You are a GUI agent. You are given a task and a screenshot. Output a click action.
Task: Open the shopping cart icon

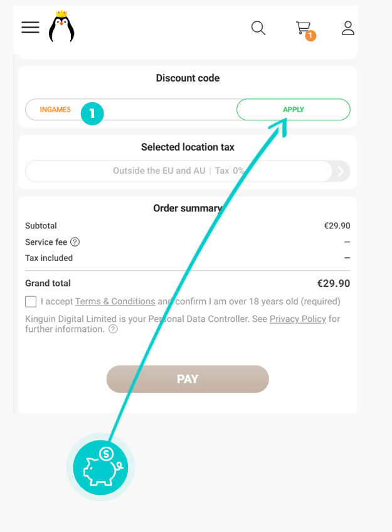point(304,28)
